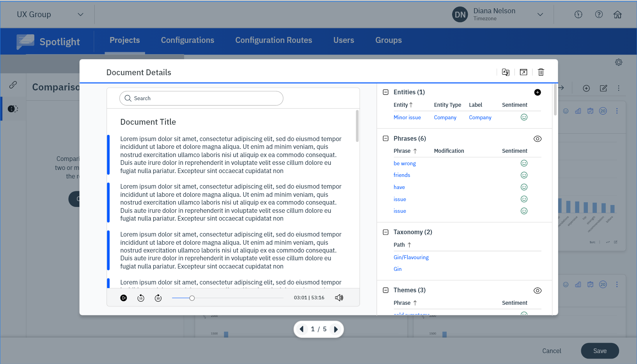This screenshot has height=364, width=637.
Task: Go to the previous document arrow
Action: point(302,329)
